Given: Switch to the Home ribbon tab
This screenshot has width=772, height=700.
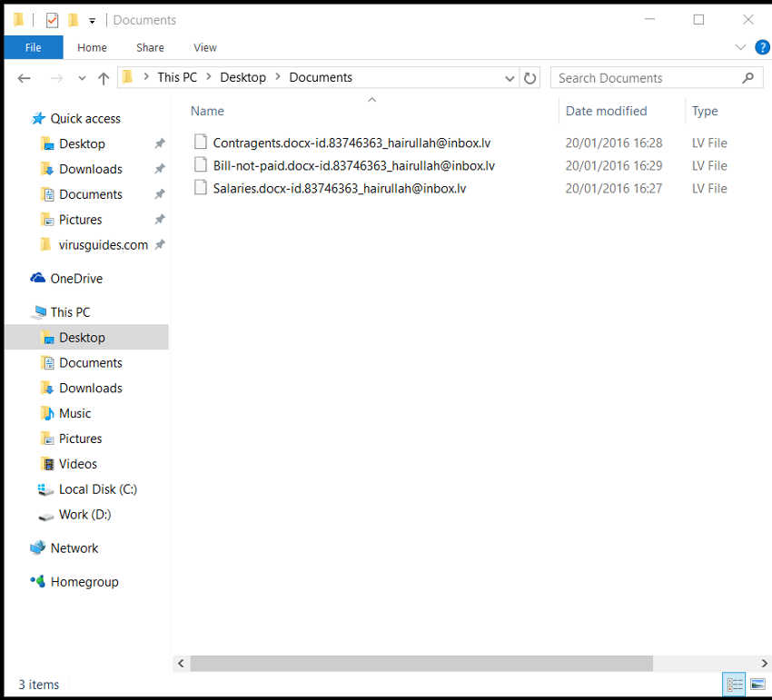Looking at the screenshot, I should (x=92, y=47).
